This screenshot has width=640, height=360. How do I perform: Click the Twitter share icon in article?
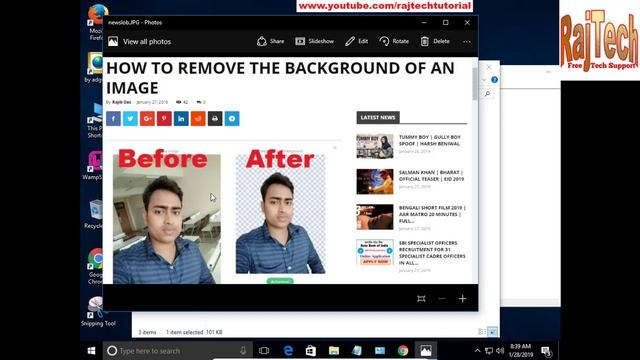click(x=130, y=119)
